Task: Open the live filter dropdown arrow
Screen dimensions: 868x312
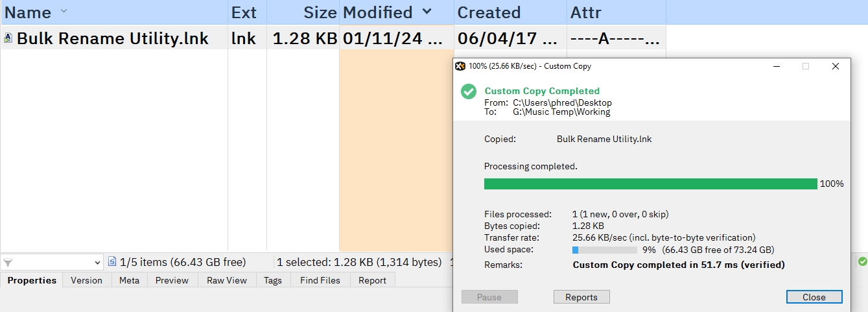Action: coord(98,263)
